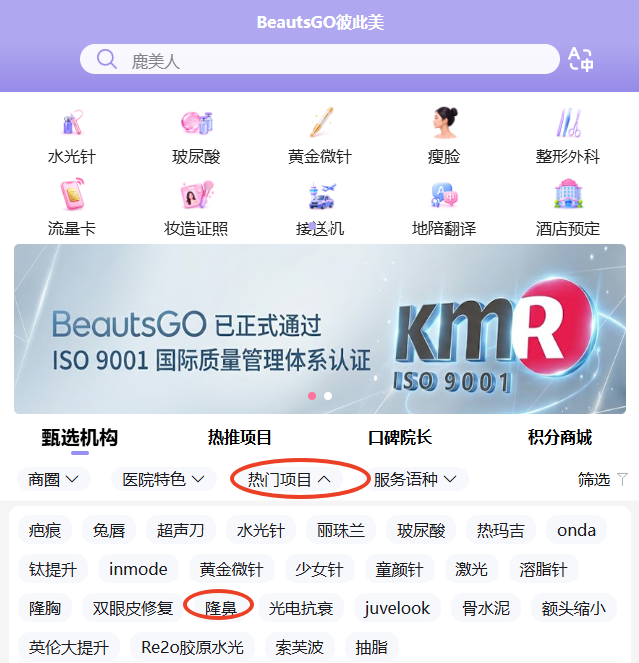Open the 整形外科 category icon
639x663 pixels.
point(568,123)
